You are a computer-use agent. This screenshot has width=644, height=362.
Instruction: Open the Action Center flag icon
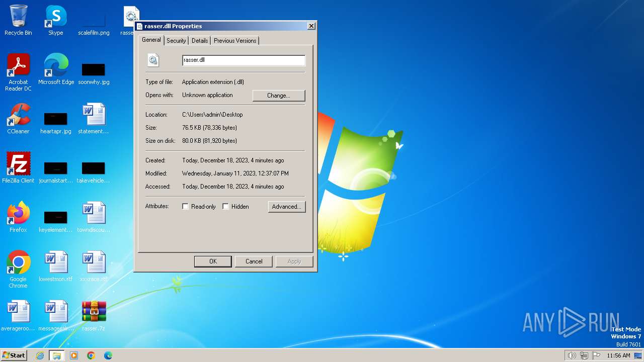(596, 355)
